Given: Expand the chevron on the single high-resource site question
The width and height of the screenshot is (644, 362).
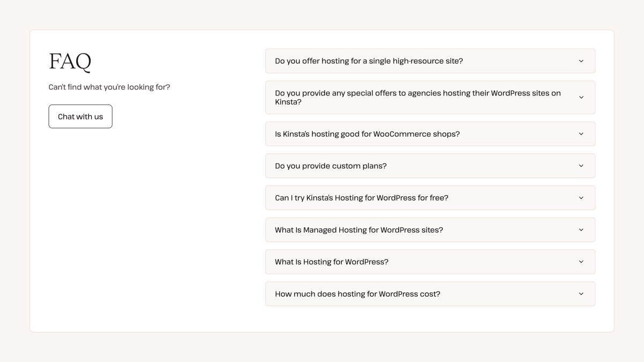Looking at the screenshot, I should coord(581,61).
